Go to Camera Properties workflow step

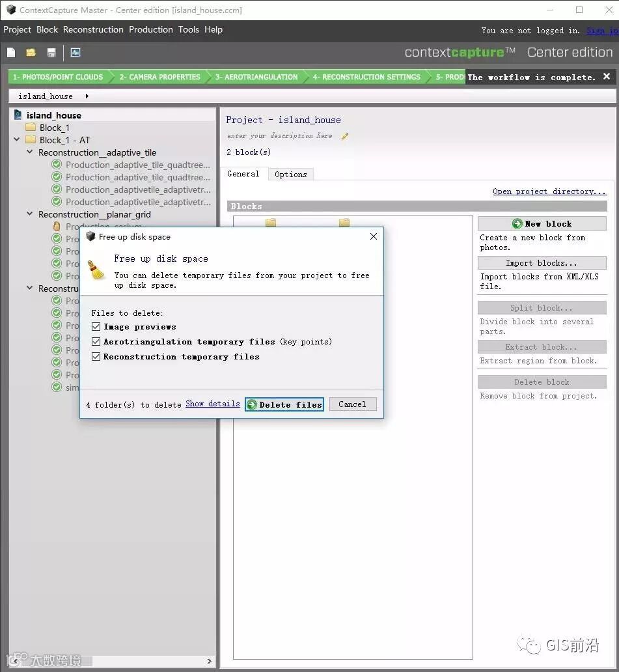point(159,77)
